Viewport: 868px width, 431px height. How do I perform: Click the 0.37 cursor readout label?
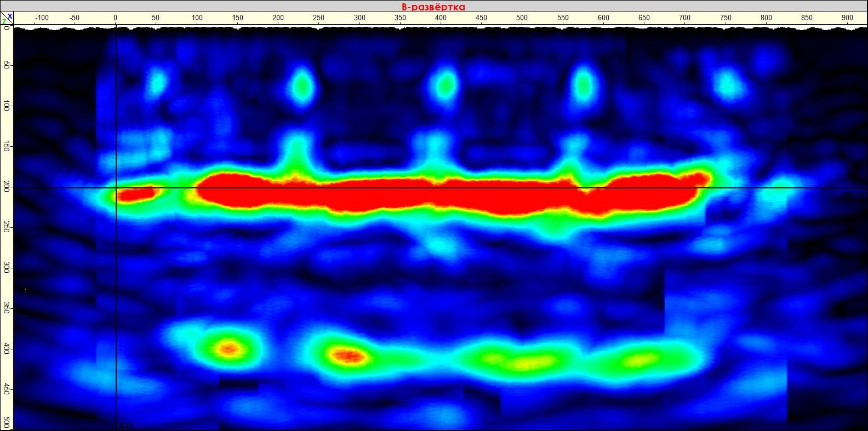(125, 426)
